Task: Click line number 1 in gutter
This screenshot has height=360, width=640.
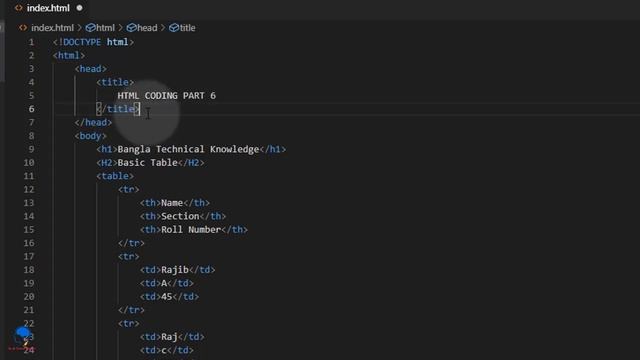Action: pos(31,42)
